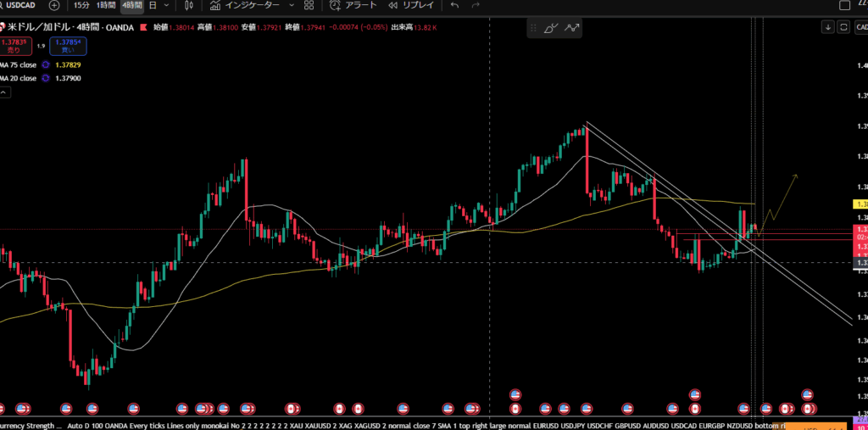Select the path line drawing tool
Image resolution: width=868 pixels, height=430 pixels.
click(573, 28)
